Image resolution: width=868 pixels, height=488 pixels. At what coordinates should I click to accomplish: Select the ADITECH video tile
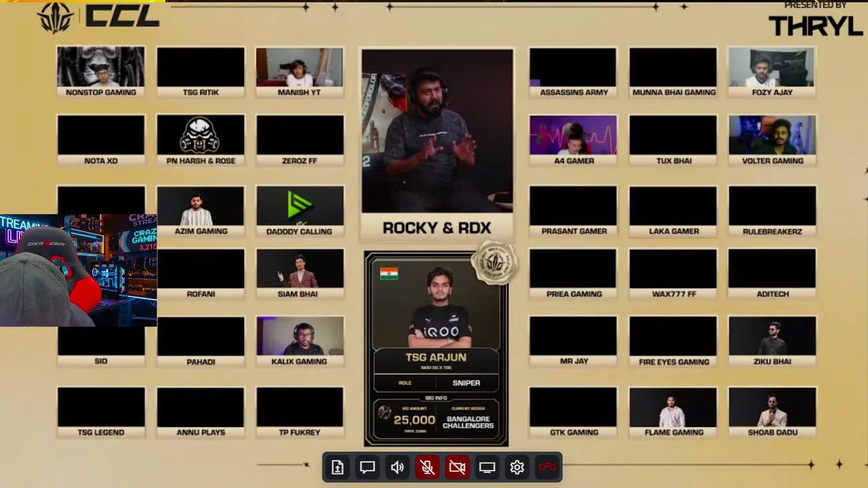[x=772, y=274]
